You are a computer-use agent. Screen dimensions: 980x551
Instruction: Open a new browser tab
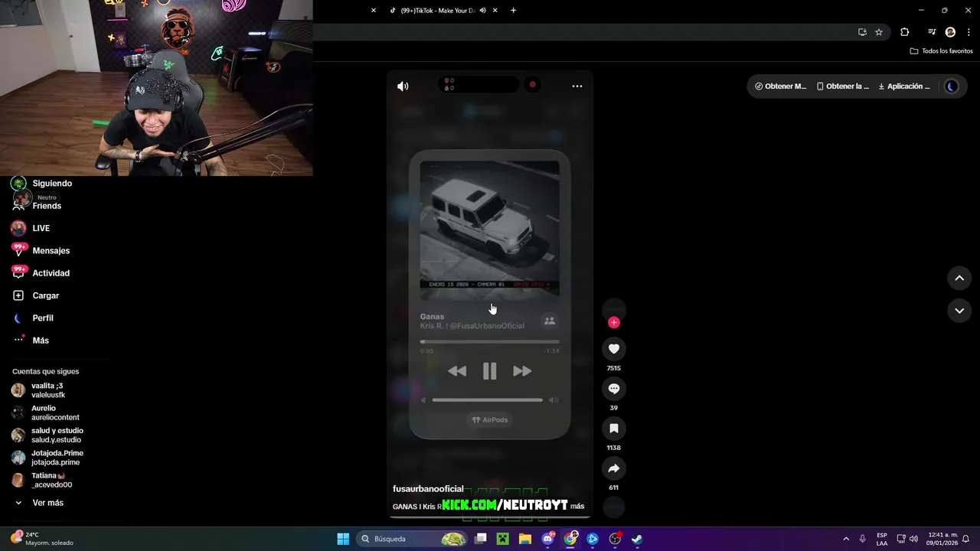[x=513, y=11]
